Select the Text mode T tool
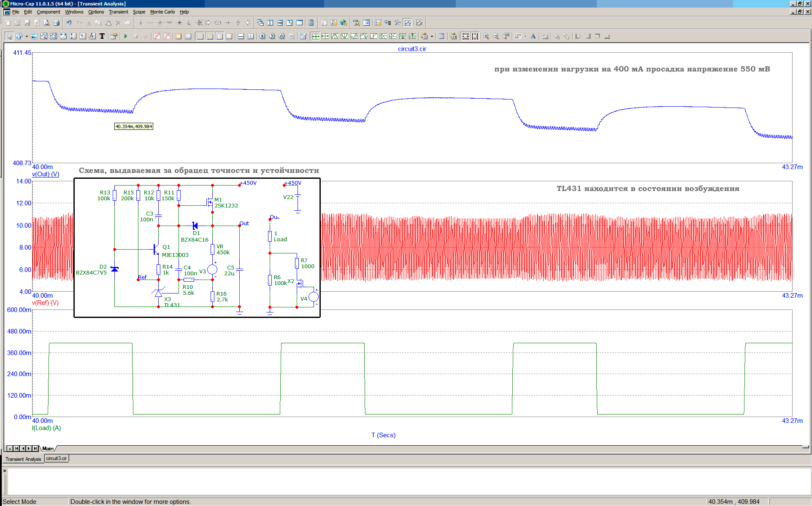Viewport: 812px width, 506px height. [x=102, y=36]
